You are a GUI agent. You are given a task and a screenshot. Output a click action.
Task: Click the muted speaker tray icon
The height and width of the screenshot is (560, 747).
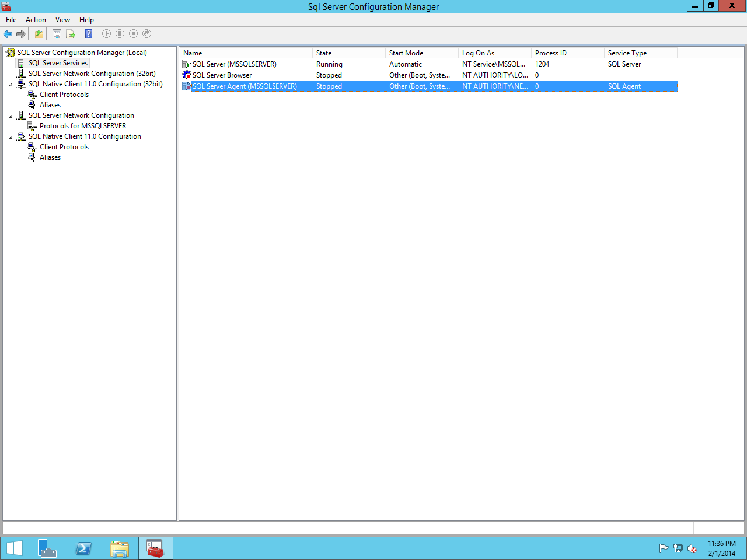coord(692,548)
